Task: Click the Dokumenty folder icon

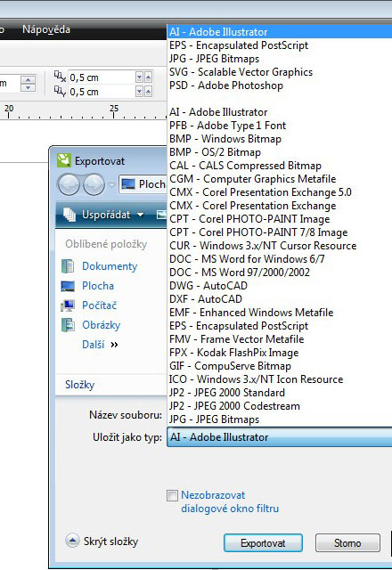Action: point(68,266)
